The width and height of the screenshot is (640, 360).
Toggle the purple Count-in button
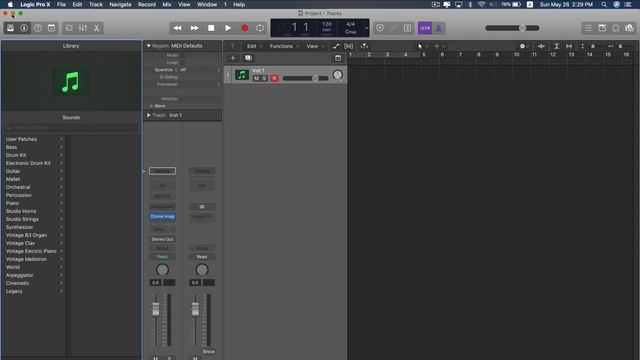pos(425,28)
